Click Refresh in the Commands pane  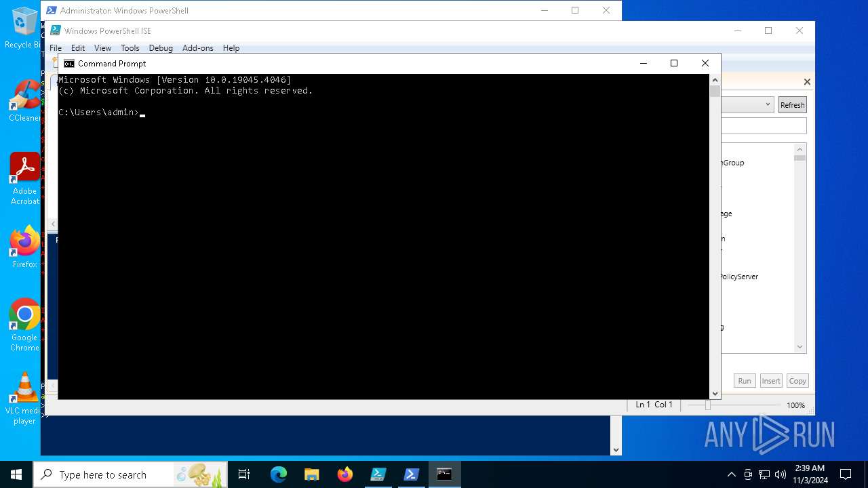pyautogui.click(x=792, y=105)
